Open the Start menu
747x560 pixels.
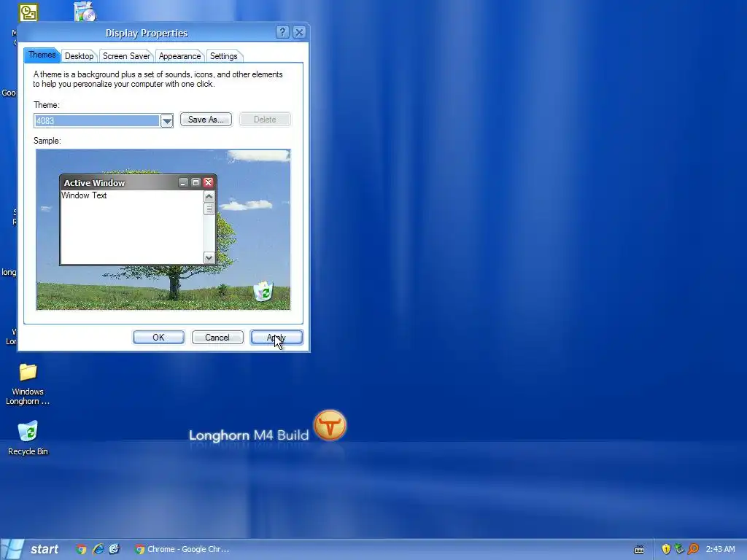pos(31,549)
